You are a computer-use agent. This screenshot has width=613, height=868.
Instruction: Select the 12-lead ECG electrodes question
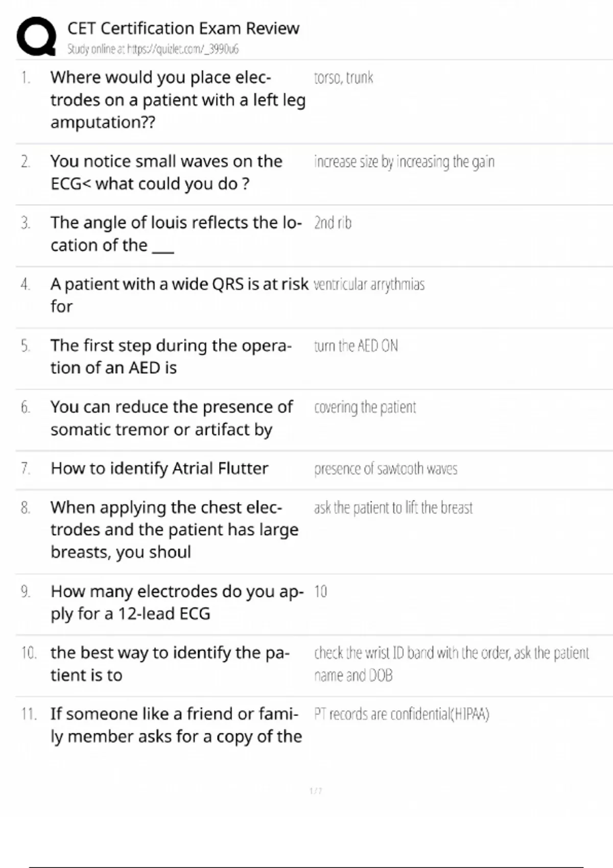coord(177,602)
